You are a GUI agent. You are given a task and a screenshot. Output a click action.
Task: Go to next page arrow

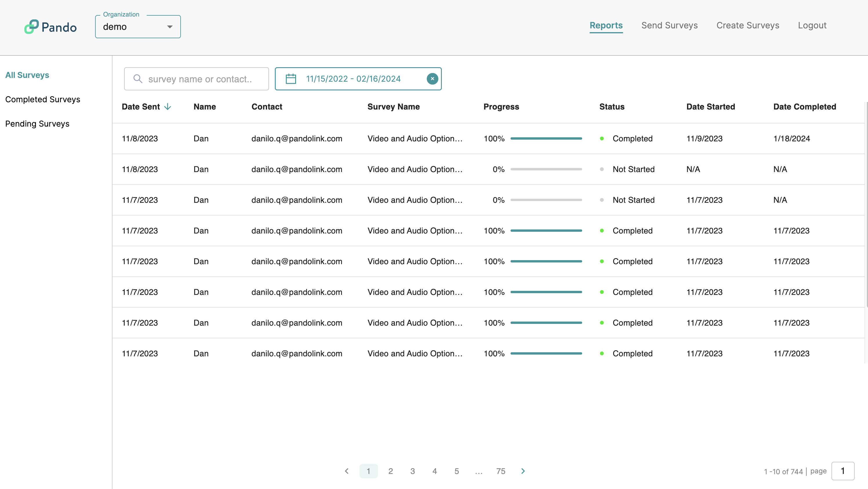[x=523, y=471]
